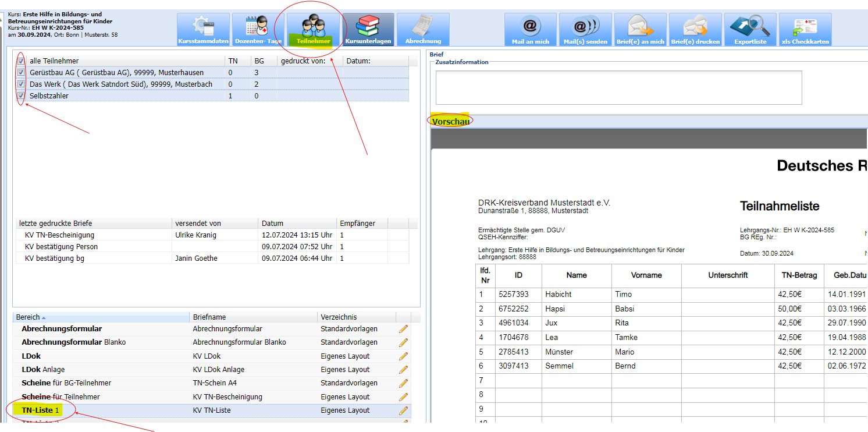Screen dimensions: 868x432
Task: Edit KV LDok with pencil icon
Action: click(x=403, y=356)
